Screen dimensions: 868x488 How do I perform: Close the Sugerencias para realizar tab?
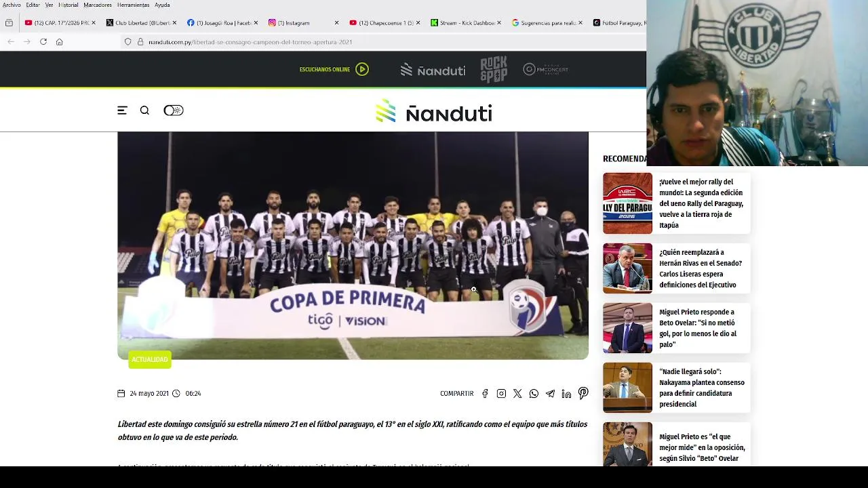[x=580, y=22]
